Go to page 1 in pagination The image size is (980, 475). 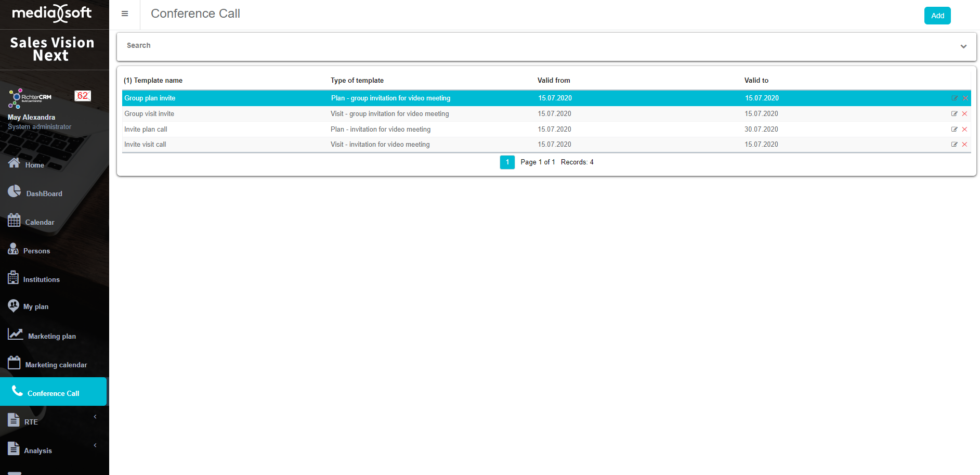click(x=507, y=162)
